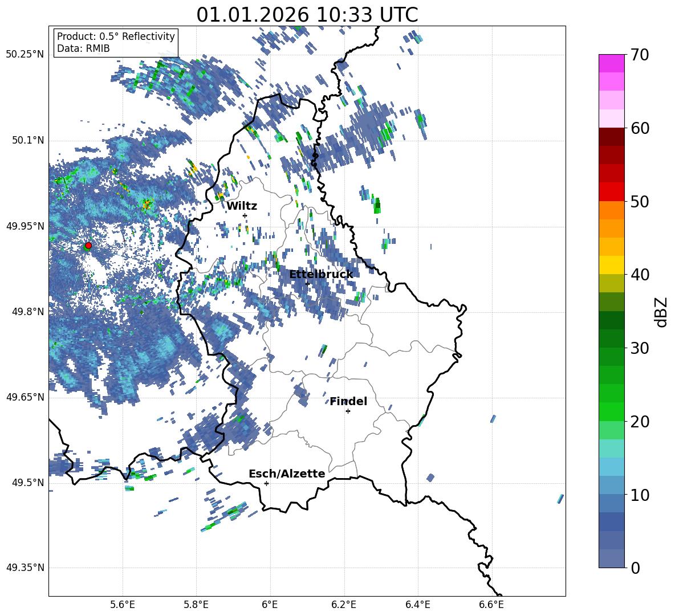Image resolution: width=675 pixels, height=616 pixels.
Task: Click the Findel location cross marker
Action: click(x=348, y=411)
